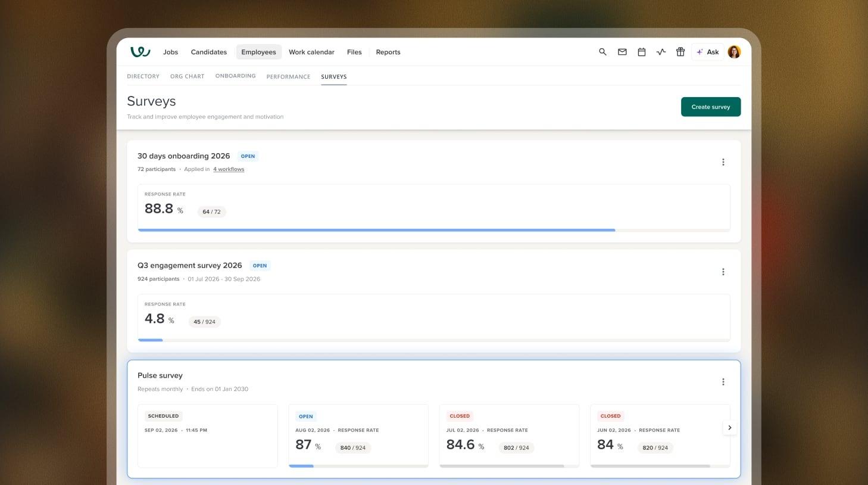Open options menu for 30 days onboarding 2026
This screenshot has height=485, width=868.
click(723, 162)
